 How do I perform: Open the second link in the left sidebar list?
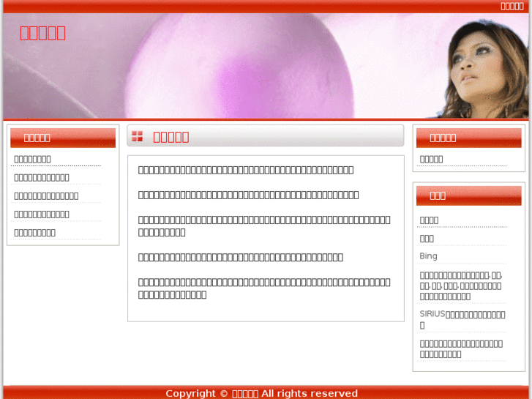(42, 177)
